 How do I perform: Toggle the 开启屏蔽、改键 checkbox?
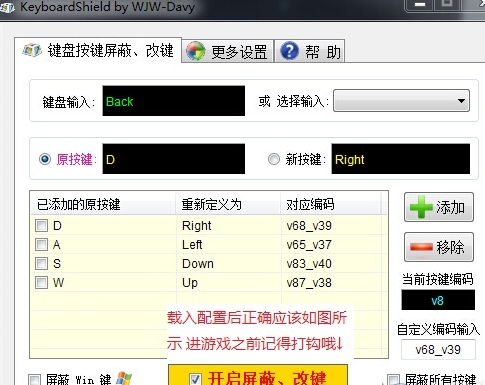(x=195, y=379)
